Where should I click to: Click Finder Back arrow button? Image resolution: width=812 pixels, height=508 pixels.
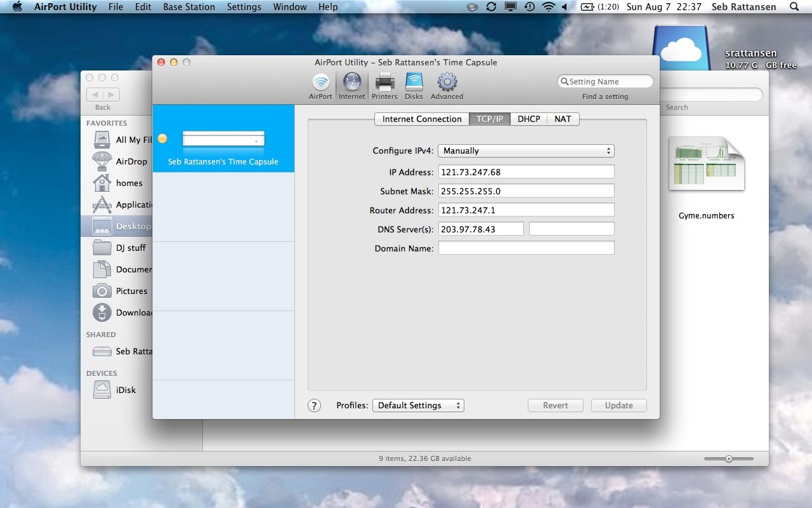click(95, 95)
